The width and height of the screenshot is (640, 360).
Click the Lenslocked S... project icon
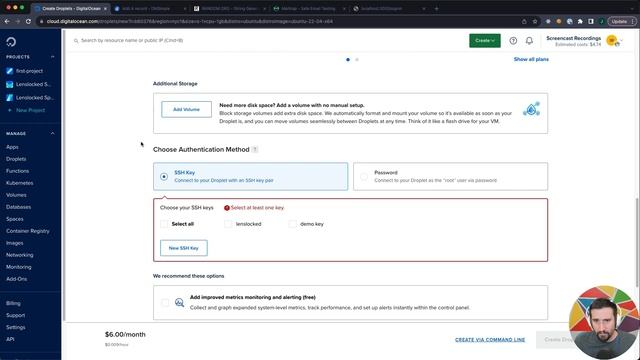(x=9, y=84)
